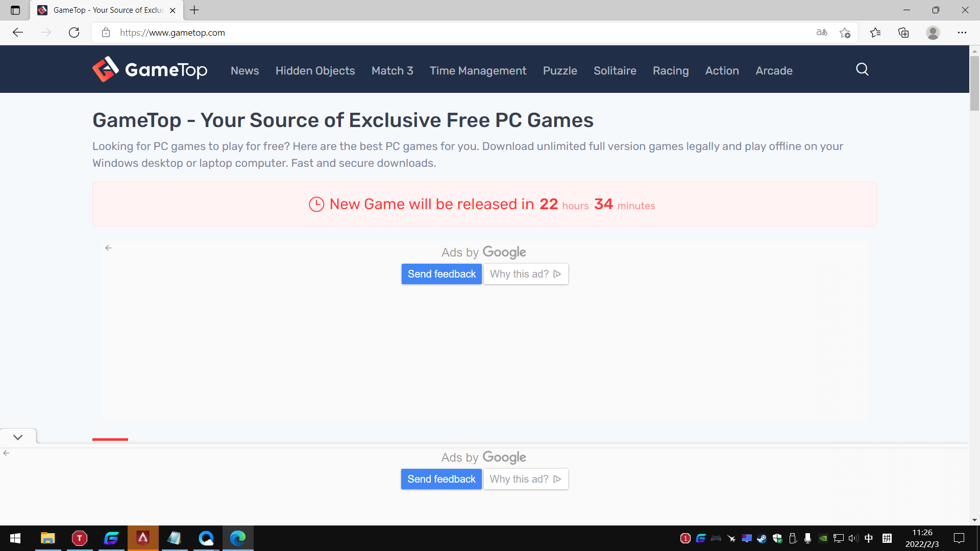
Task: Click the translate page icon
Action: point(821,33)
